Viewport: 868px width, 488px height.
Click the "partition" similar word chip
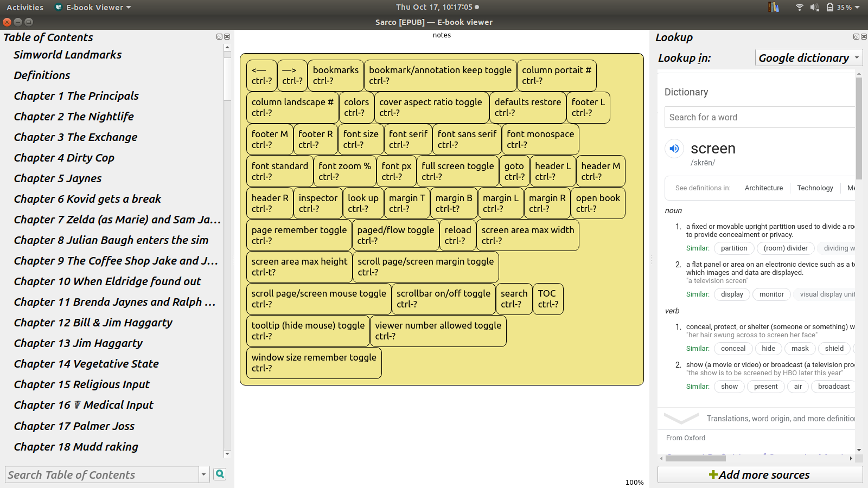pos(734,248)
